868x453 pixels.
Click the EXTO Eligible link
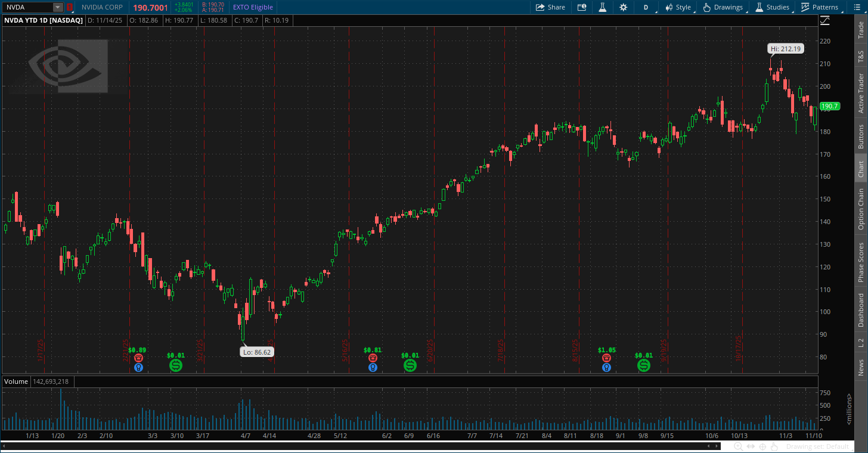(253, 7)
